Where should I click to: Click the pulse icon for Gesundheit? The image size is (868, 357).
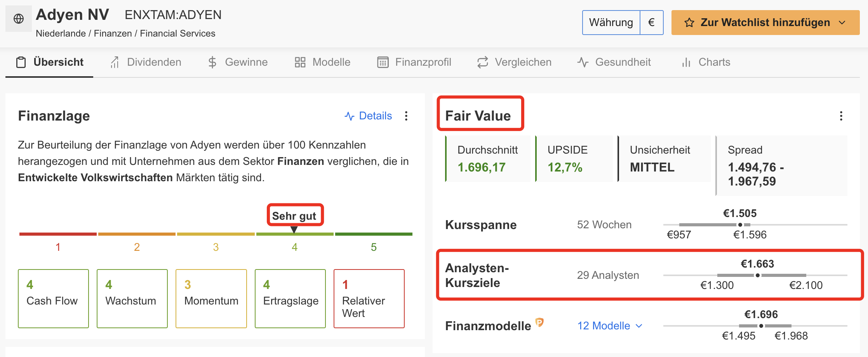pos(583,62)
